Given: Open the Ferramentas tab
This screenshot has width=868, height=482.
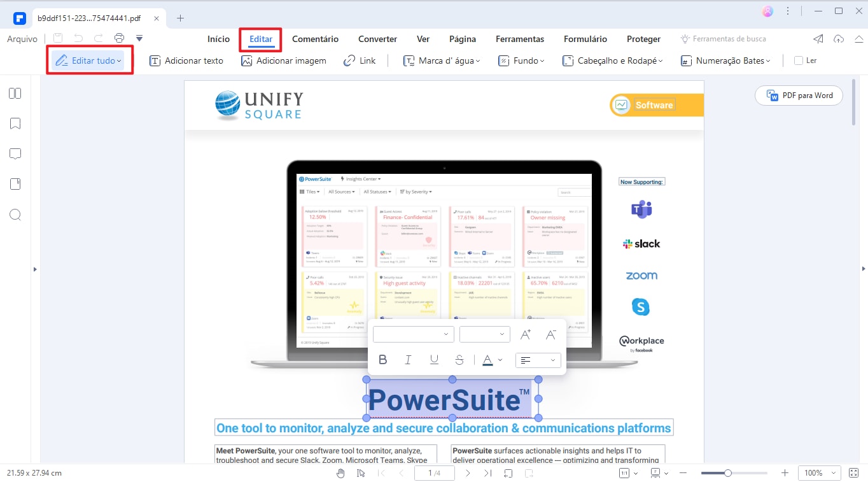Looking at the screenshot, I should pyautogui.click(x=520, y=39).
